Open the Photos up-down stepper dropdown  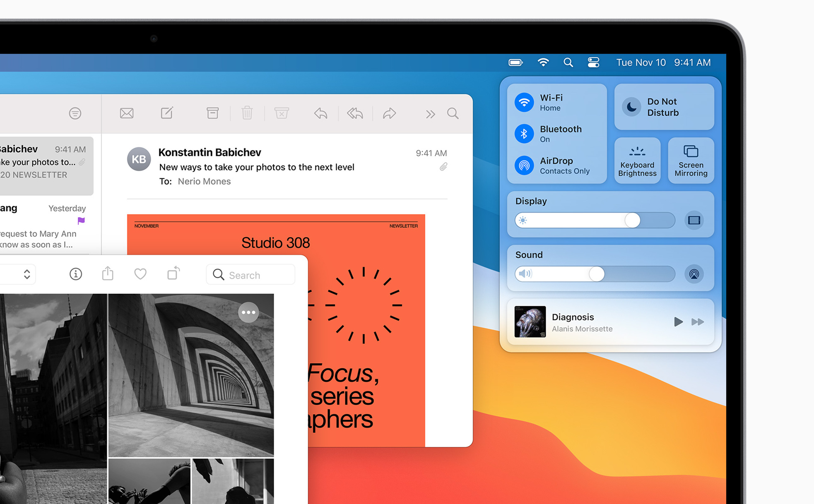point(26,274)
